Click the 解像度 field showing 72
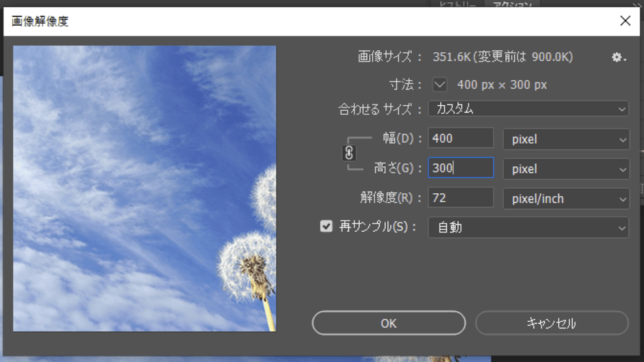The image size is (644, 362). tap(461, 198)
